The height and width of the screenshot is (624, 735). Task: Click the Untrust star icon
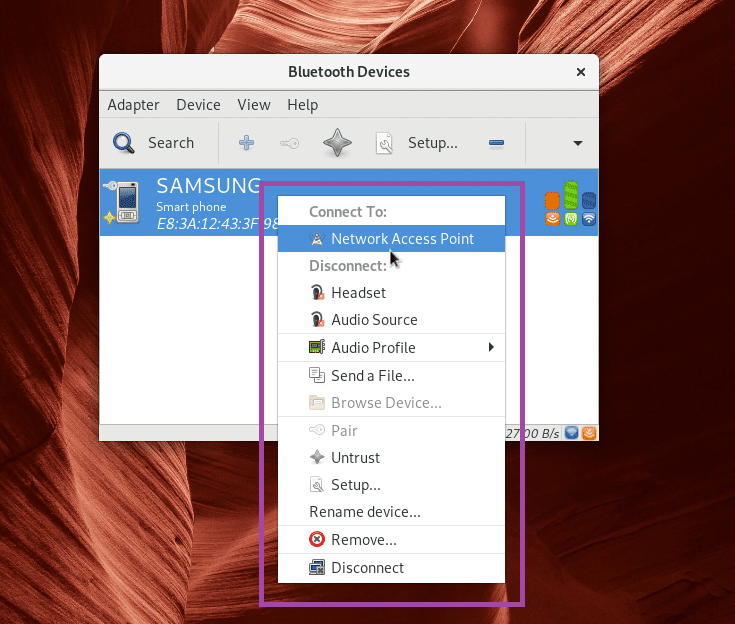click(x=317, y=457)
